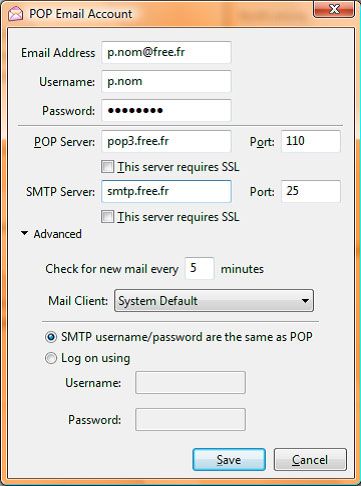The image size is (361, 486).
Task: Click the disabled Log on Username field
Action: [x=190, y=383]
